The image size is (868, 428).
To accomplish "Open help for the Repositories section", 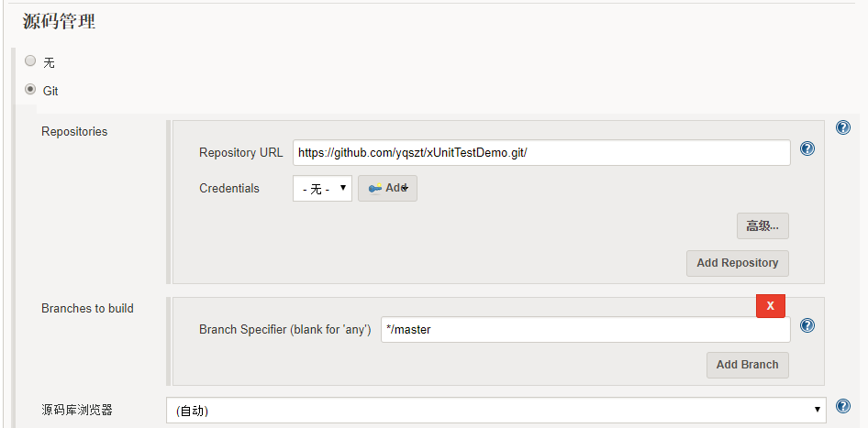I will [843, 127].
